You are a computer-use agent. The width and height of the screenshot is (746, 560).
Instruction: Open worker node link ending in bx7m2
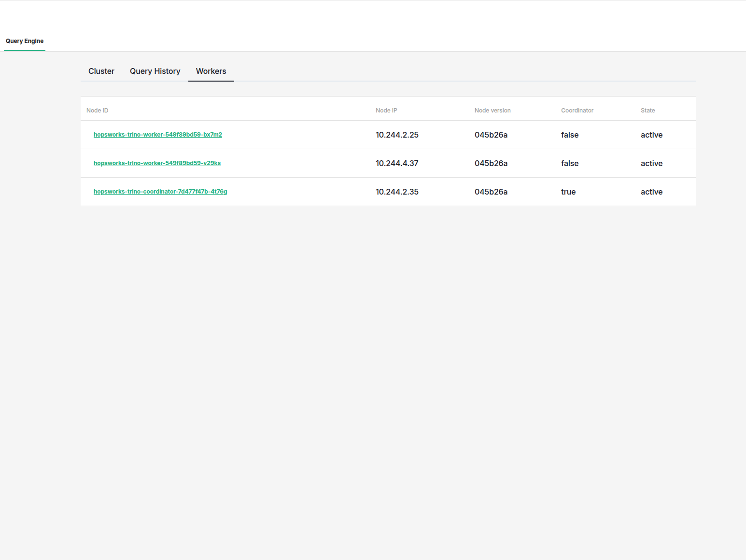158,135
